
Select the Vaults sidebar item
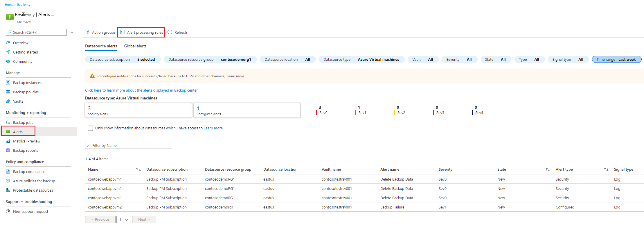(18, 101)
